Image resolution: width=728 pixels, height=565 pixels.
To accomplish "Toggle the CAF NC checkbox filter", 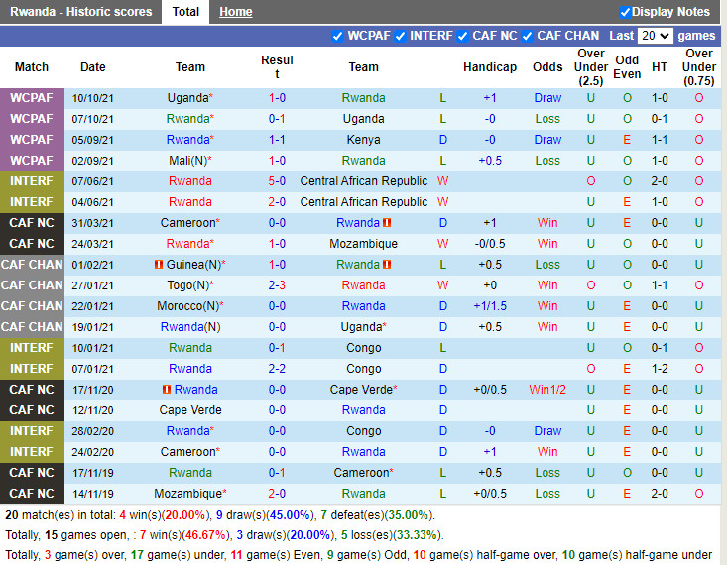I will pyautogui.click(x=462, y=36).
